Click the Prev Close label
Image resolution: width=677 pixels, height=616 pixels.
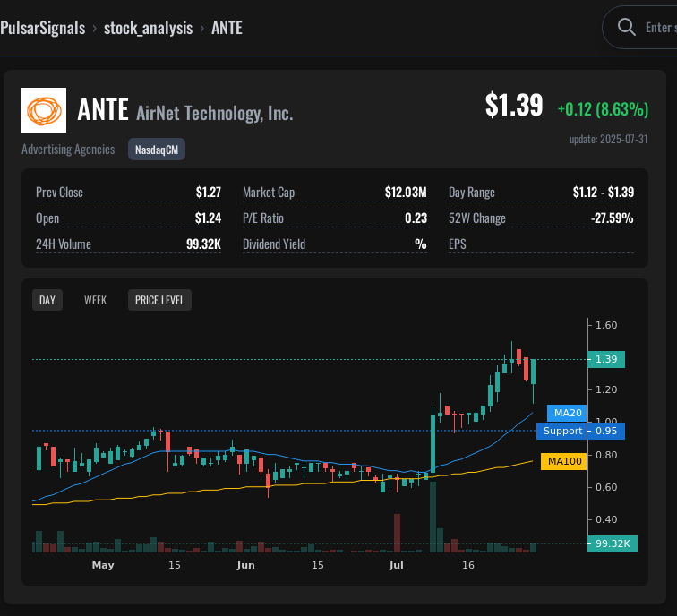(60, 192)
